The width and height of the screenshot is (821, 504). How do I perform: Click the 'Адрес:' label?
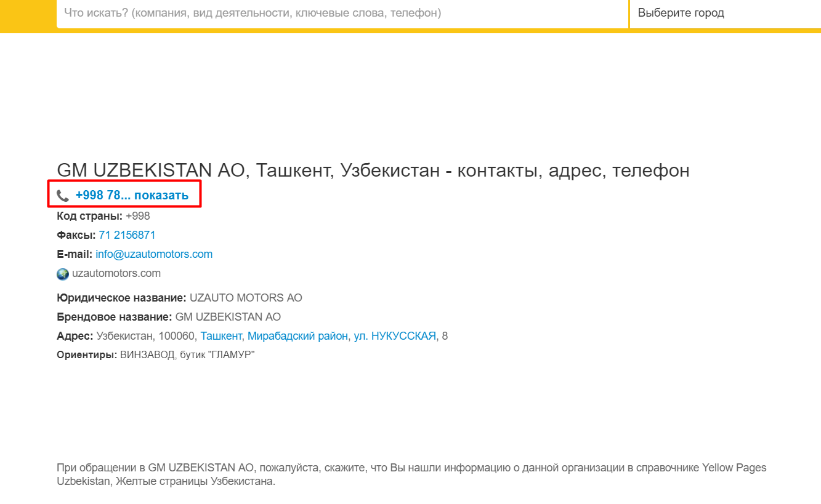tap(75, 336)
